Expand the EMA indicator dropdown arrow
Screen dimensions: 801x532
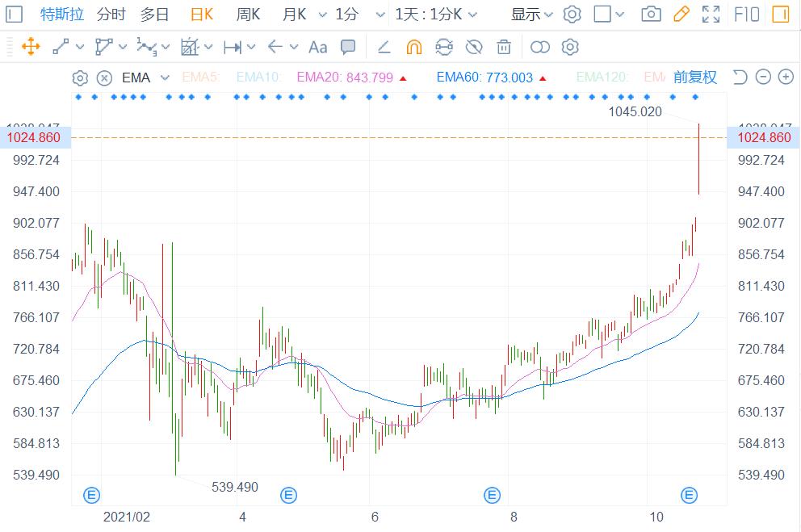pos(166,77)
